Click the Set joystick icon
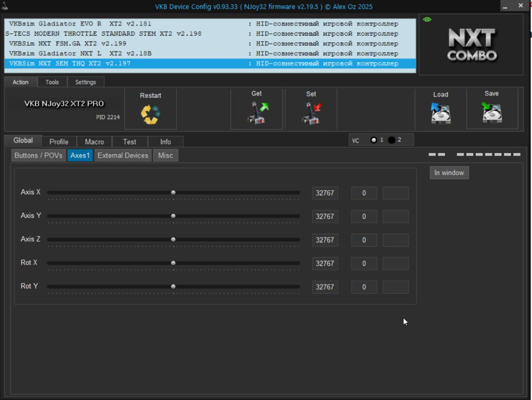Screen dimensions: 532x400 (311, 113)
